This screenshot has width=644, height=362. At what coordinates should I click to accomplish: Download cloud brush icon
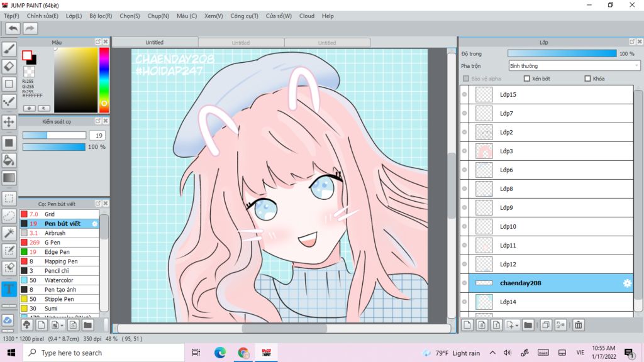click(26, 325)
